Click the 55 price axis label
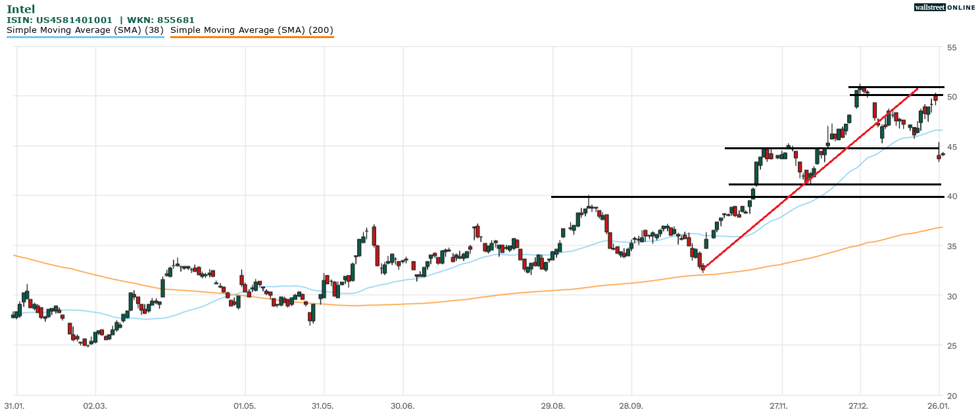980x409 pixels. (x=952, y=47)
